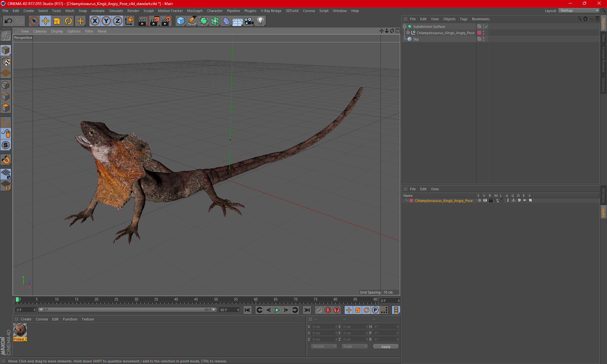Toggle visibility dots of Sky object
The image size is (607, 364).
483,39
